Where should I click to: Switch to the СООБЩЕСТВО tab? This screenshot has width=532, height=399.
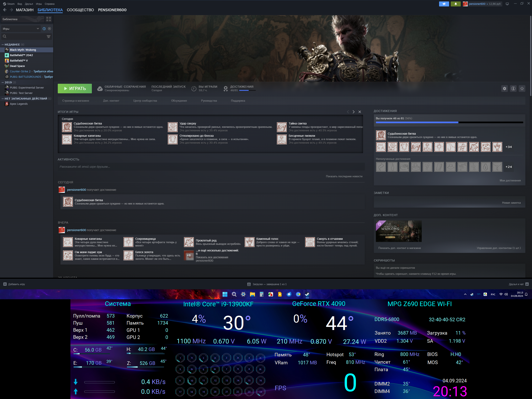pyautogui.click(x=80, y=10)
